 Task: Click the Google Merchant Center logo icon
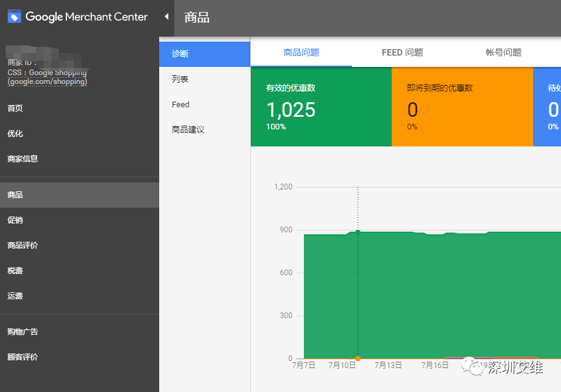point(14,17)
